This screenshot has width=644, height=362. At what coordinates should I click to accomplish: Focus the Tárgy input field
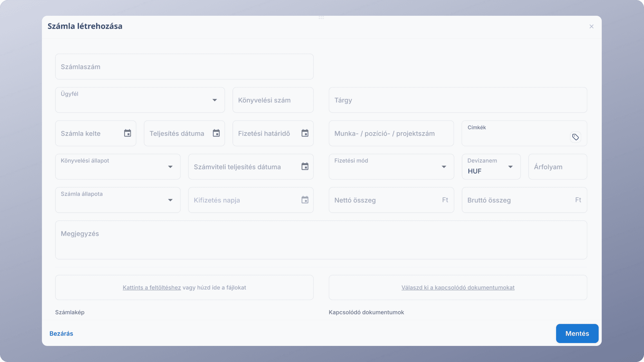point(458,100)
